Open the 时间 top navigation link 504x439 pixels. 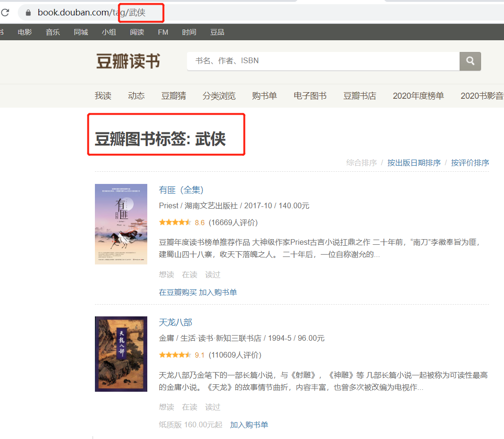click(x=189, y=32)
